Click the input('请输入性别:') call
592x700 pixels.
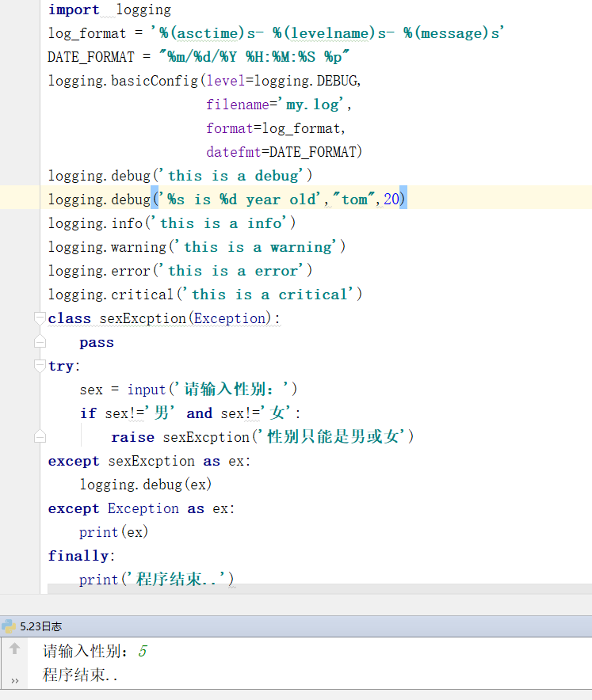point(212,390)
